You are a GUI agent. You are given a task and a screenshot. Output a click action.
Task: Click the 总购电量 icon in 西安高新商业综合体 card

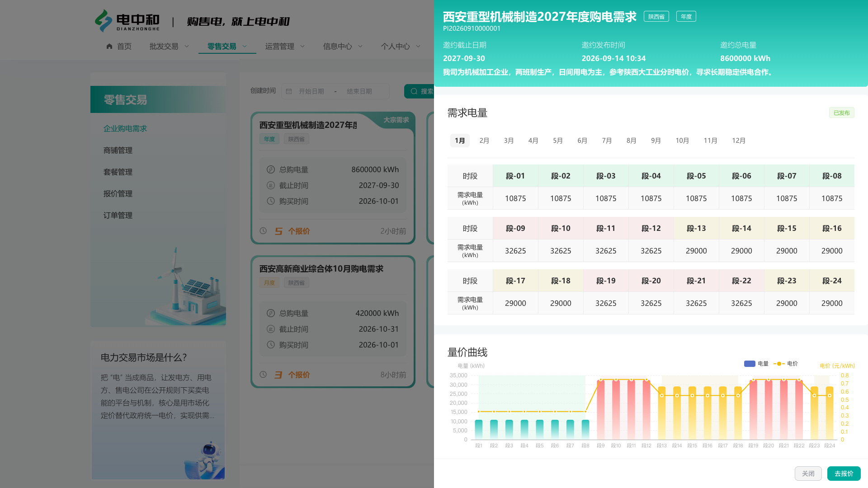(271, 313)
